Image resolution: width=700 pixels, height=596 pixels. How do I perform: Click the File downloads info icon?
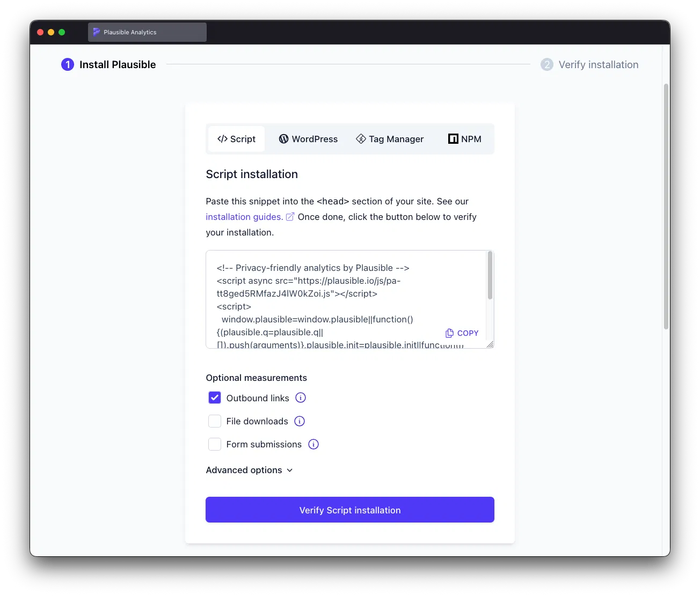[x=300, y=421]
